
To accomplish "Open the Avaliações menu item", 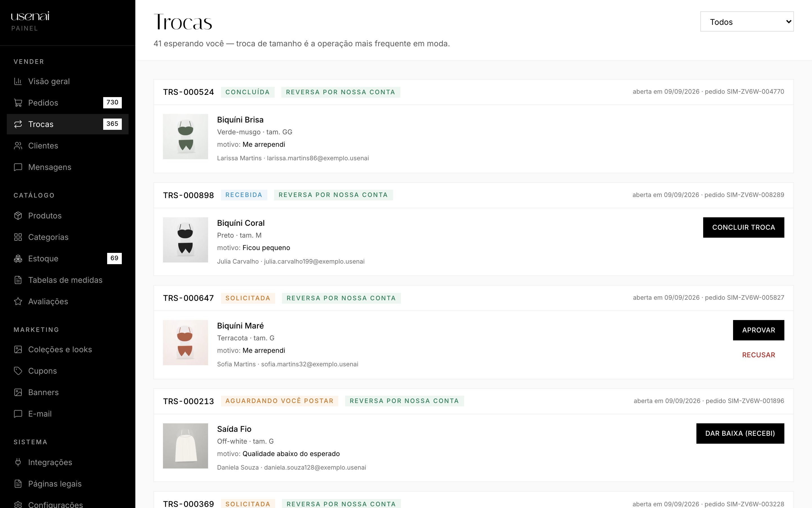I will pyautogui.click(x=67, y=302).
